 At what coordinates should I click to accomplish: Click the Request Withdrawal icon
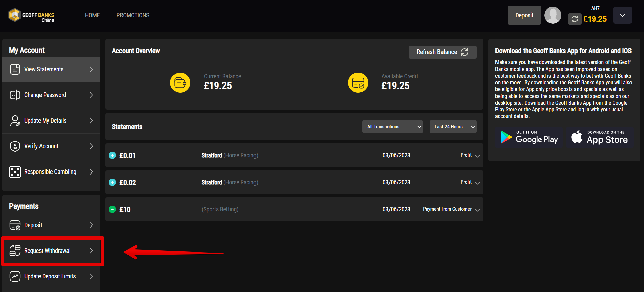click(x=15, y=251)
